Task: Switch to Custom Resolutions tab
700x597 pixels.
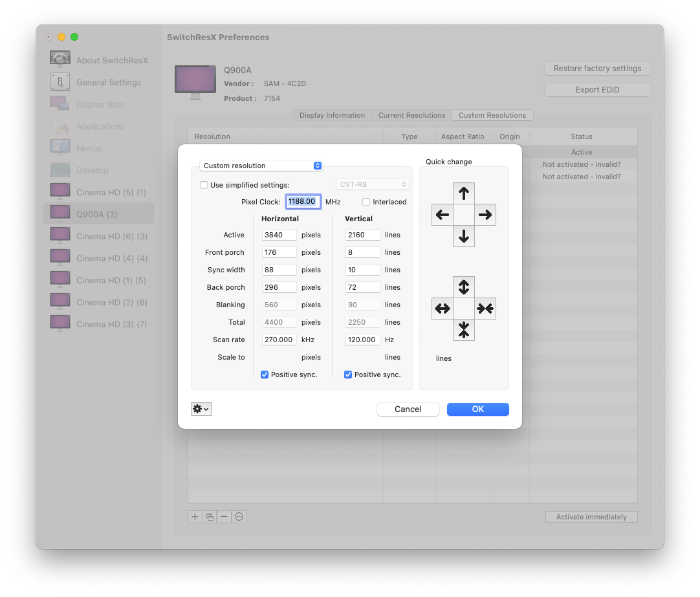Action: (492, 115)
